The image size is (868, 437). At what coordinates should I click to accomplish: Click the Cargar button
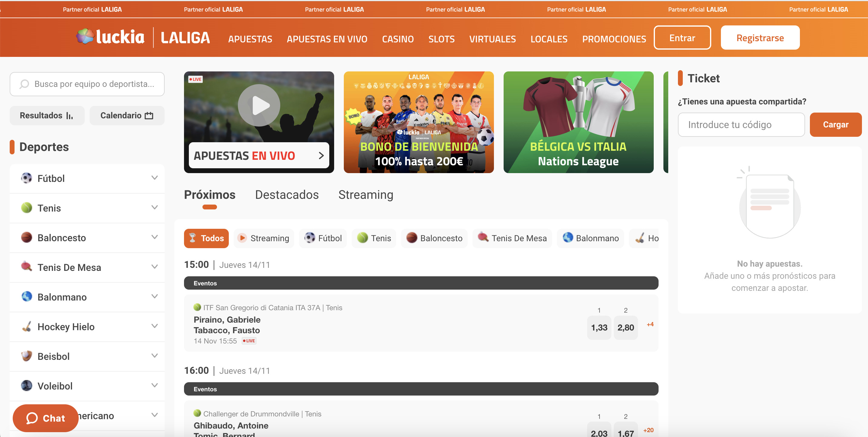(835, 125)
